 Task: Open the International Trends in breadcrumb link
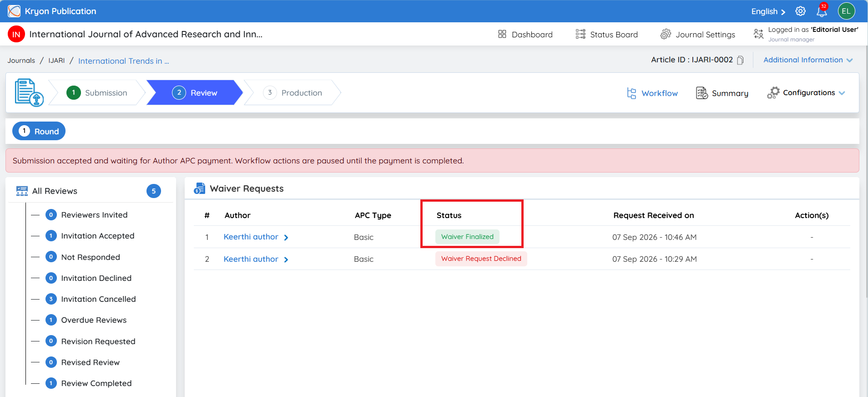pyautogui.click(x=123, y=61)
